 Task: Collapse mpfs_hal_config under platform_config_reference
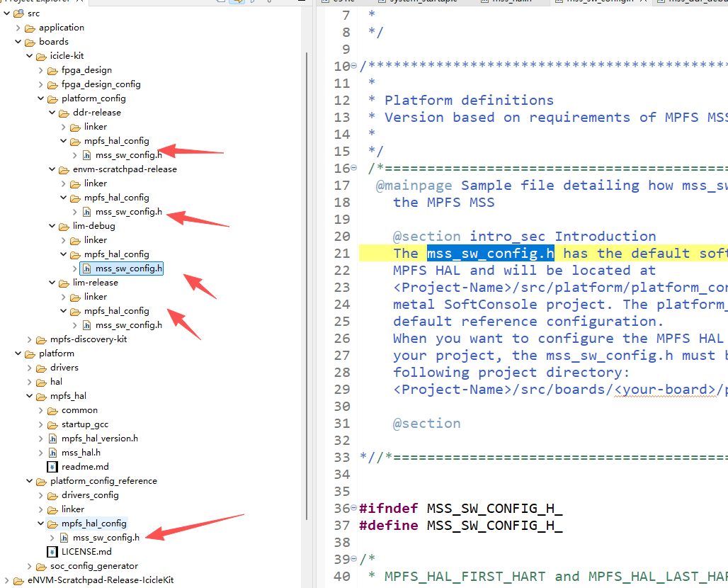click(x=40, y=524)
